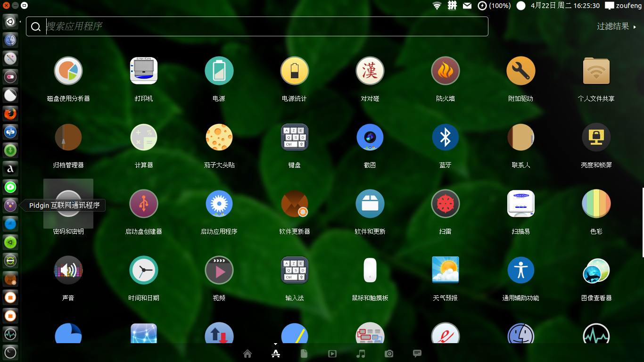Open the 扫描易 scanner app

coord(521,204)
